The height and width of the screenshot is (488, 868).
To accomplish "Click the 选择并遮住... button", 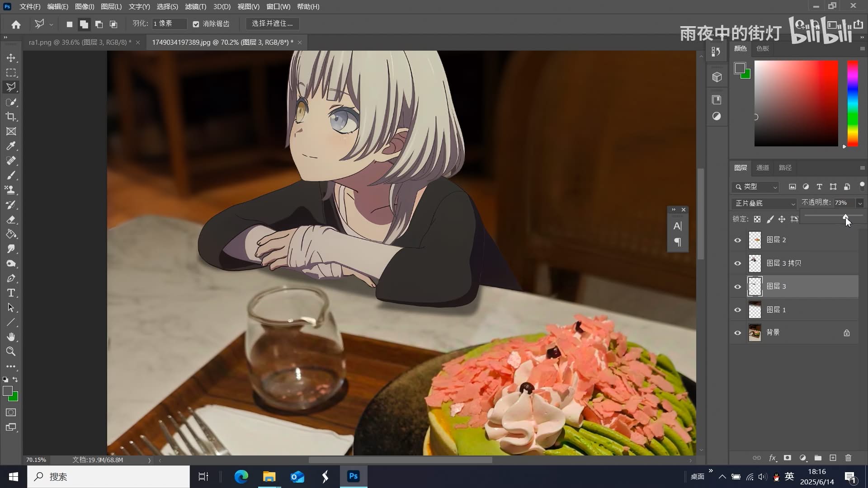I will pyautogui.click(x=272, y=23).
